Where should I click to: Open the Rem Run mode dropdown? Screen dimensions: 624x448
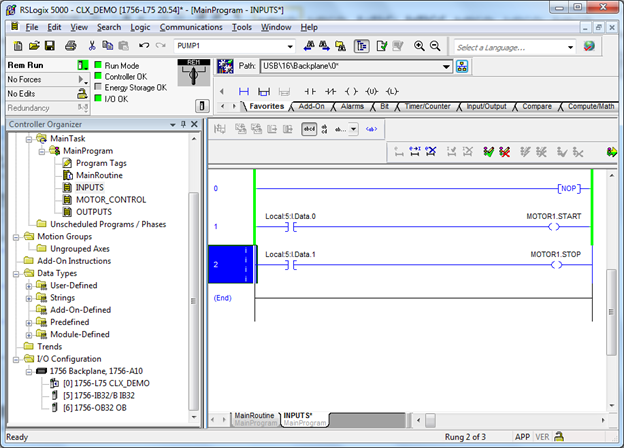click(83, 65)
